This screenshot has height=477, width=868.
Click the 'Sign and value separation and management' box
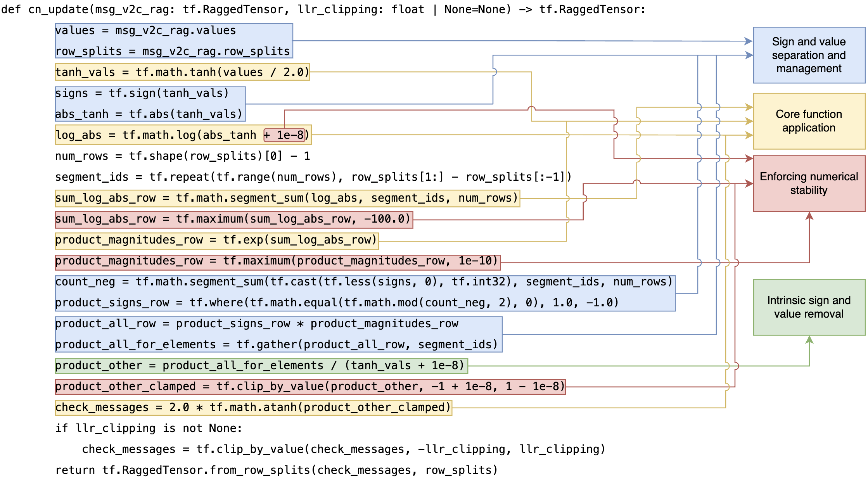tap(809, 55)
